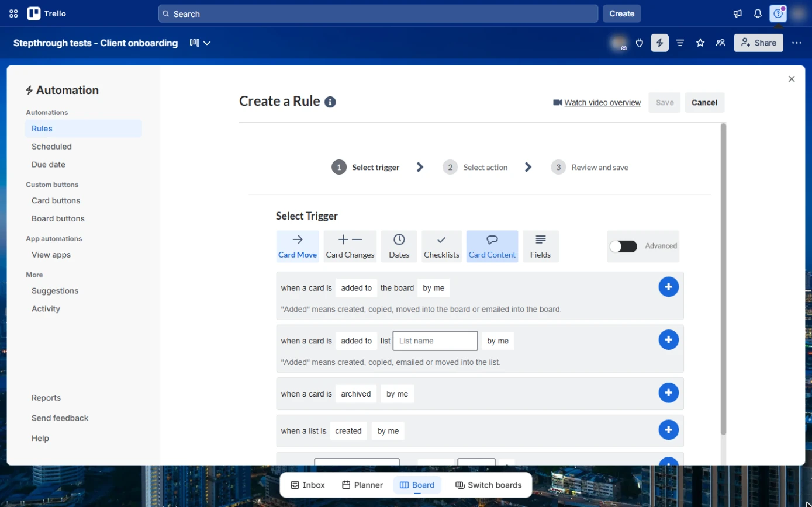Select the Card Changes trigger tab

(350, 246)
